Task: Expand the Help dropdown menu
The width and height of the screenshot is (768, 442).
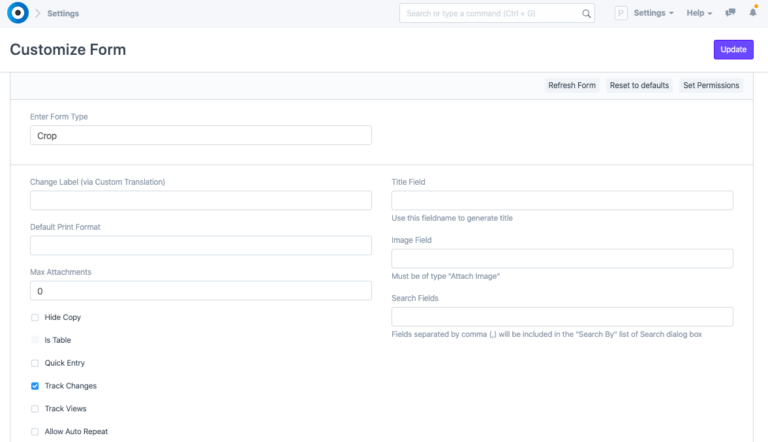Action: (699, 14)
